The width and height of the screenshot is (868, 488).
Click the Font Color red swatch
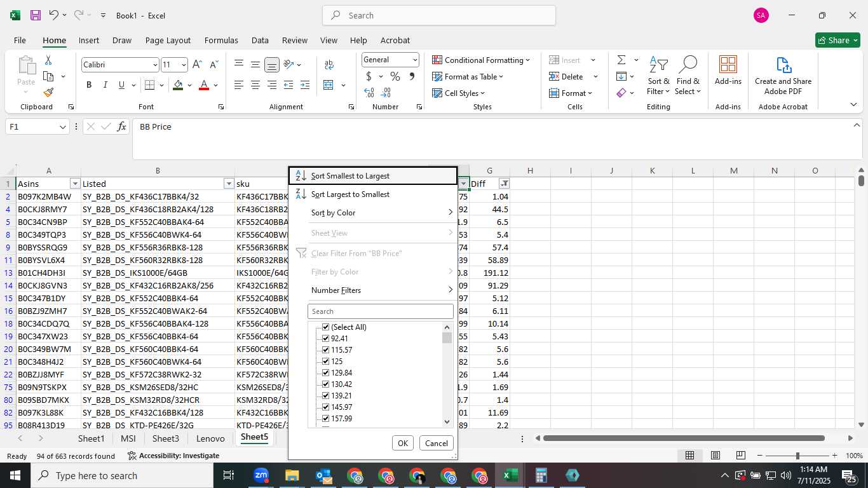[204, 85]
